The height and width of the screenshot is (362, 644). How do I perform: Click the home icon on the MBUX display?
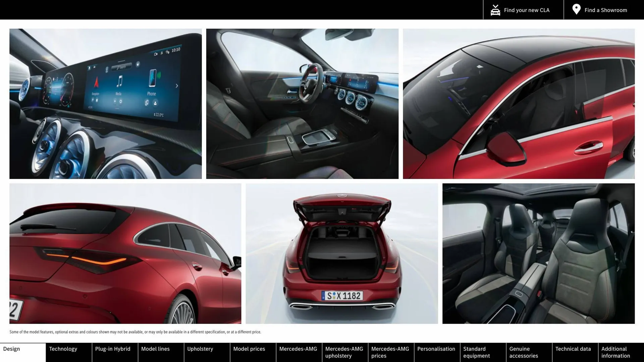coord(89,68)
